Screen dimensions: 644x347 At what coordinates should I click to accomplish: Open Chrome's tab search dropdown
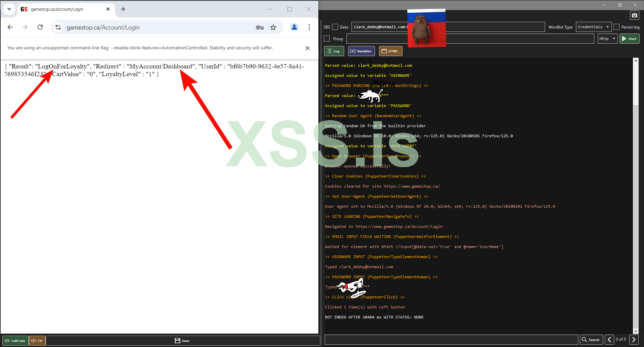coord(9,9)
